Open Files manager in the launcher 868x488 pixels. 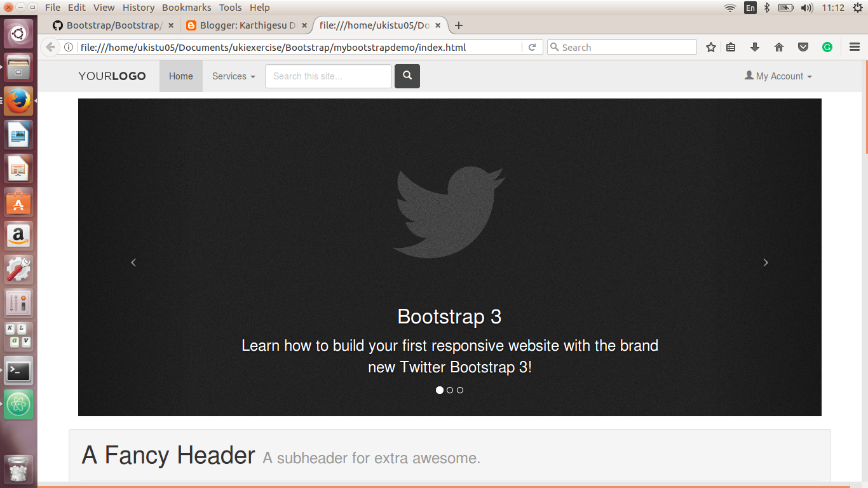click(18, 67)
